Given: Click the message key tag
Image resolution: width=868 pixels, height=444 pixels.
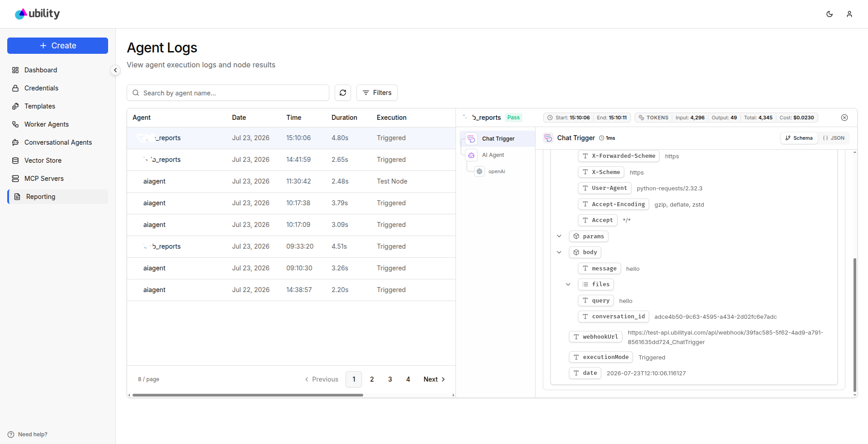Looking at the screenshot, I should click(599, 269).
